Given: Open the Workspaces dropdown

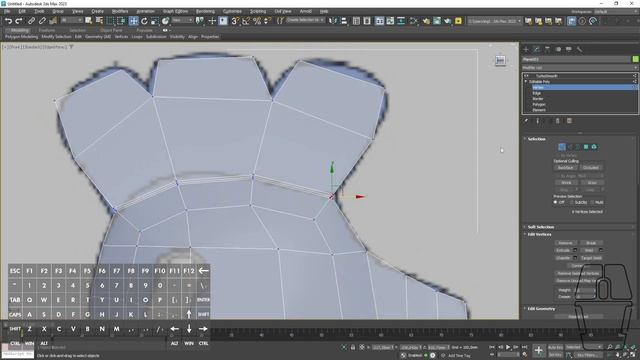Looking at the screenshot, I should pyautogui.click(x=616, y=11).
